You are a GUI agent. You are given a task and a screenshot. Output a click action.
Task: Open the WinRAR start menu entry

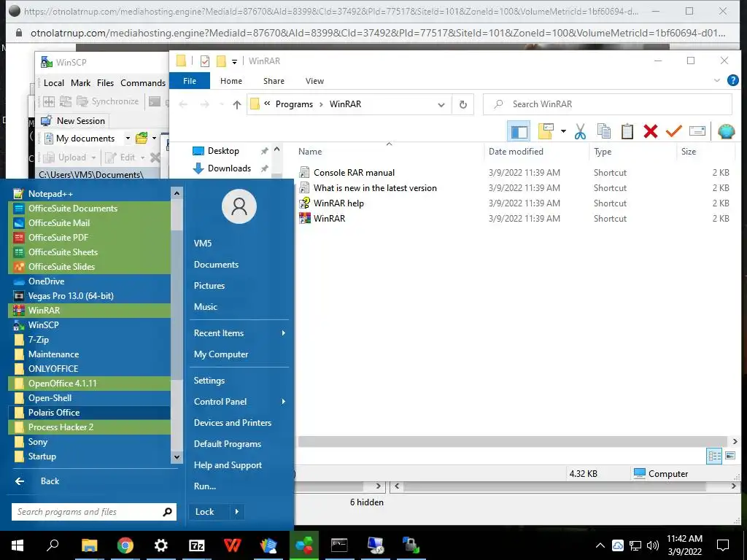tap(89, 311)
